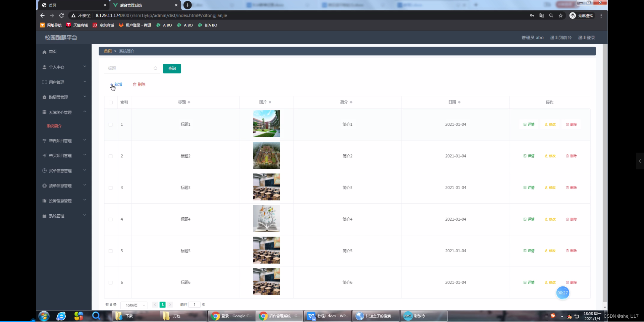Image resolution: width=644 pixels, height=322 pixels.
Task: Expand the 帮买项目管理 sidebar menu
Action: pos(64,156)
